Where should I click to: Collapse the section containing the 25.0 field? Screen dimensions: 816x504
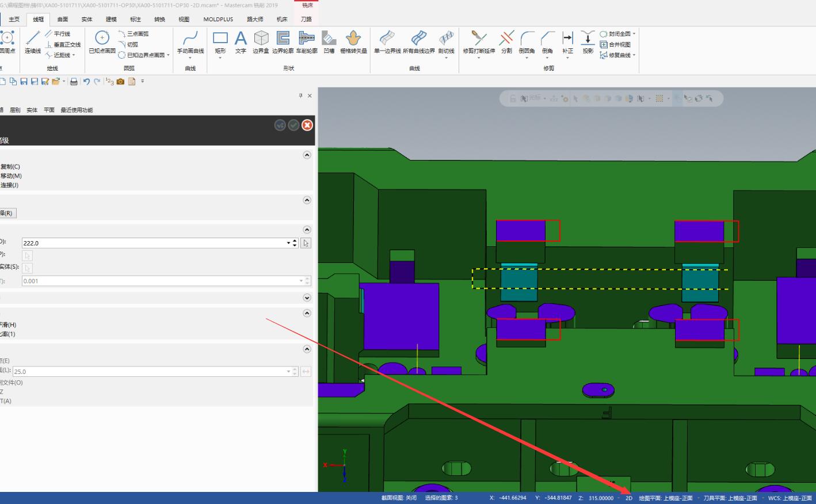307,349
